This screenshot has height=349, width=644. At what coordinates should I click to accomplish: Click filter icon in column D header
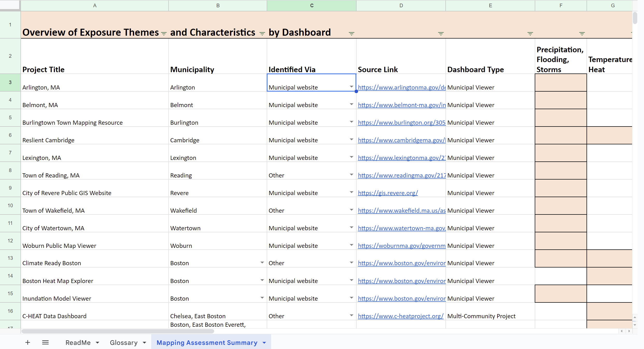tap(441, 34)
